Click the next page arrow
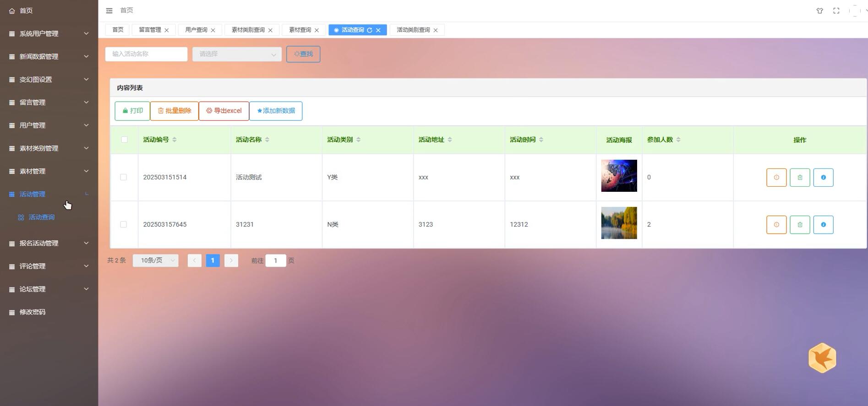Image resolution: width=868 pixels, height=406 pixels. click(231, 260)
